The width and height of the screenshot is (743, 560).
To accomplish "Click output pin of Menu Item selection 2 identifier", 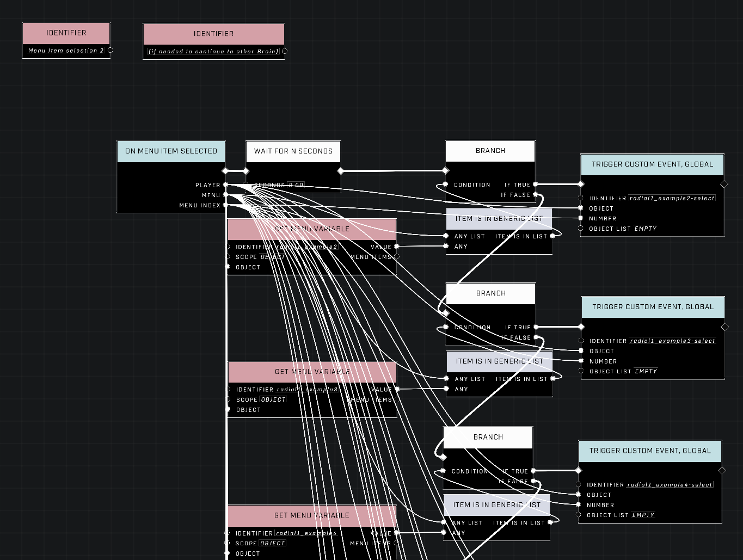I will 110,50.
